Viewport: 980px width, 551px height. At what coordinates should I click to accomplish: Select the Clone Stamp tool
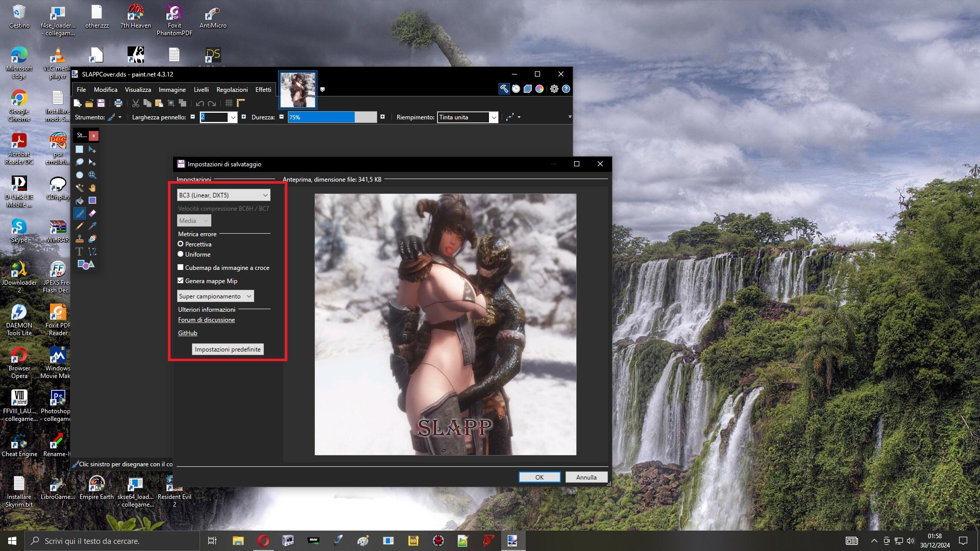click(79, 239)
